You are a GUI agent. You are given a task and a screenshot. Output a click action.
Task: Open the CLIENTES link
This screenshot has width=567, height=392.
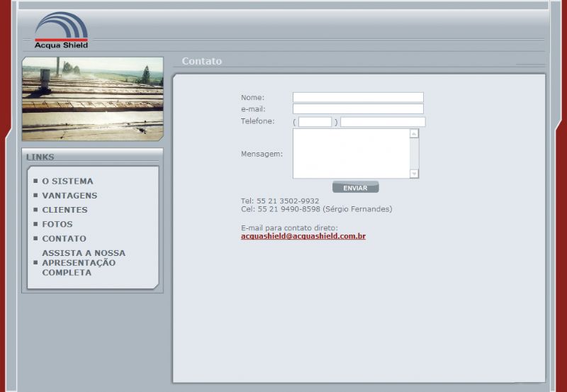[x=64, y=210]
